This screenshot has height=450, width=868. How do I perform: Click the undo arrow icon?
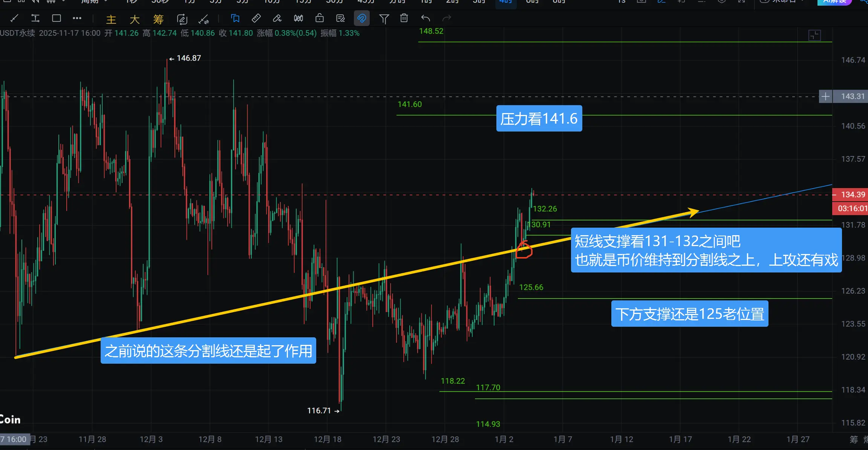(426, 18)
